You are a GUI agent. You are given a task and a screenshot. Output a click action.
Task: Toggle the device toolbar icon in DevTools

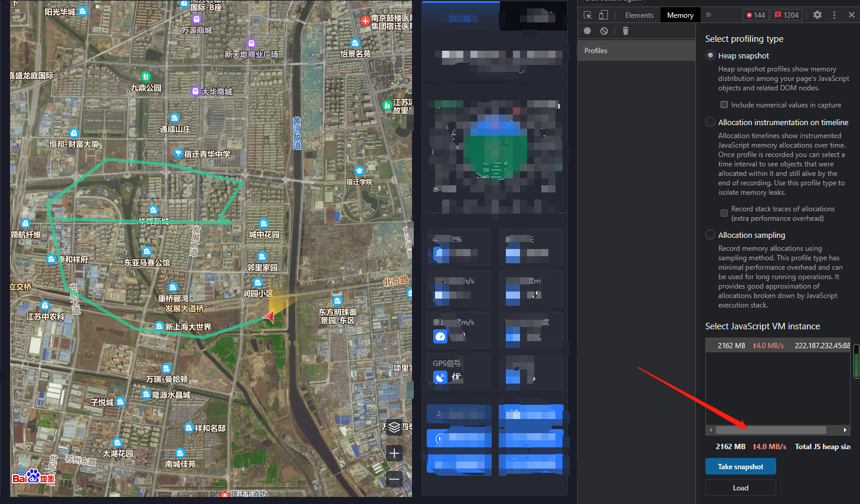pyautogui.click(x=603, y=15)
